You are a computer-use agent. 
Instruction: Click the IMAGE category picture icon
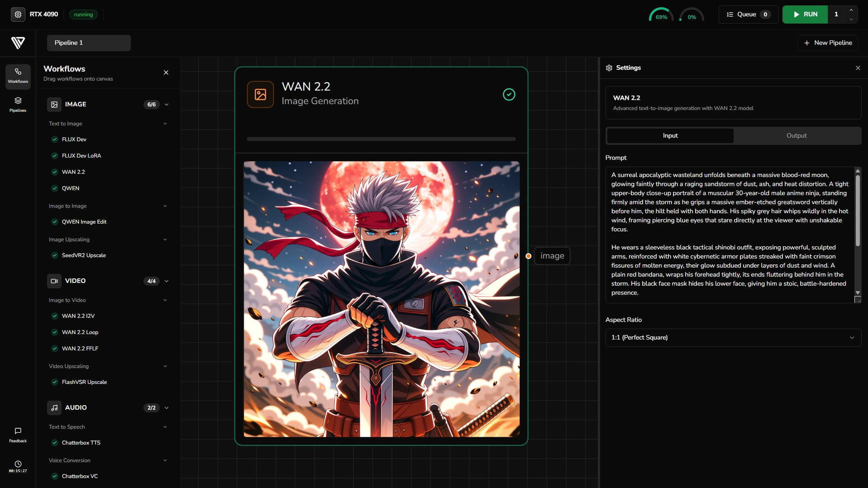tap(54, 104)
